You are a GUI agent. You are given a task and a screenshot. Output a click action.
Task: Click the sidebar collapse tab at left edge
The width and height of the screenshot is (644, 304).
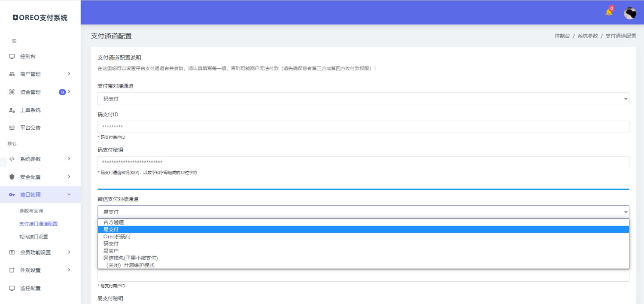[3, 162]
